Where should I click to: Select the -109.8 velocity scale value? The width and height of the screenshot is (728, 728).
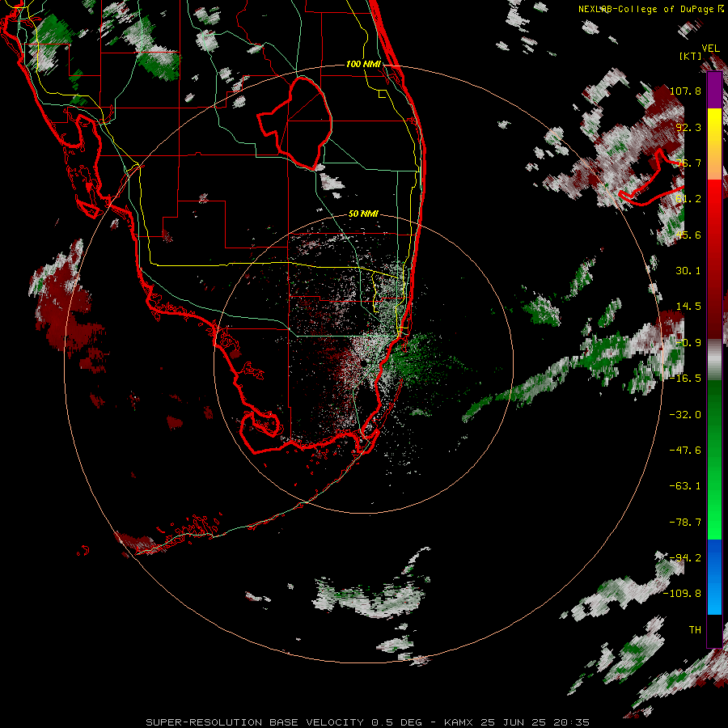pos(682,594)
